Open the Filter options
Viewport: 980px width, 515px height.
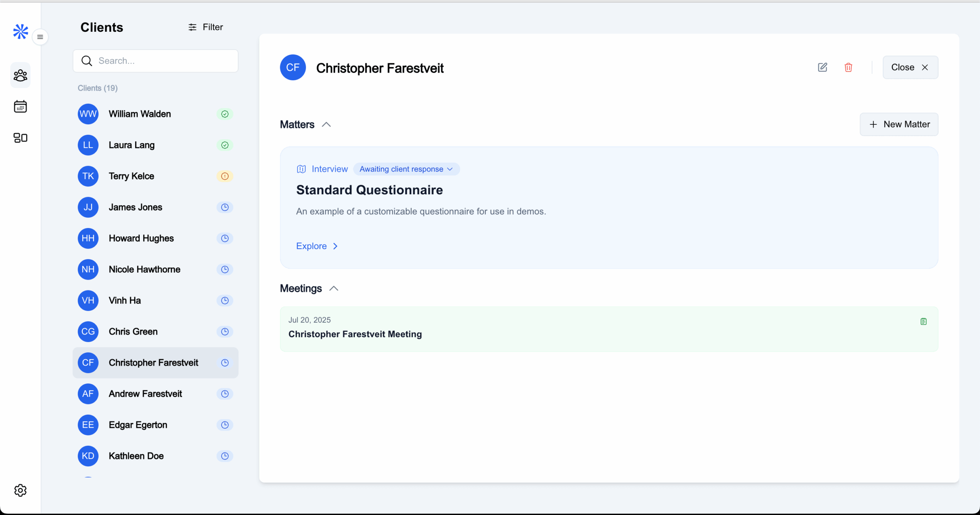click(206, 27)
